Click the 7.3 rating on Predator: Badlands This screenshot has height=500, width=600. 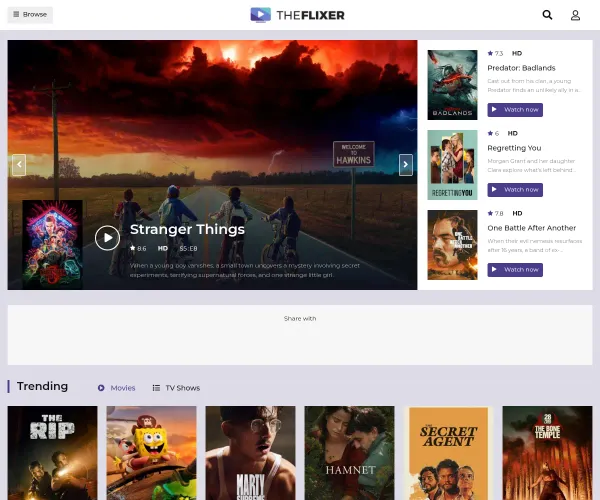click(x=495, y=54)
